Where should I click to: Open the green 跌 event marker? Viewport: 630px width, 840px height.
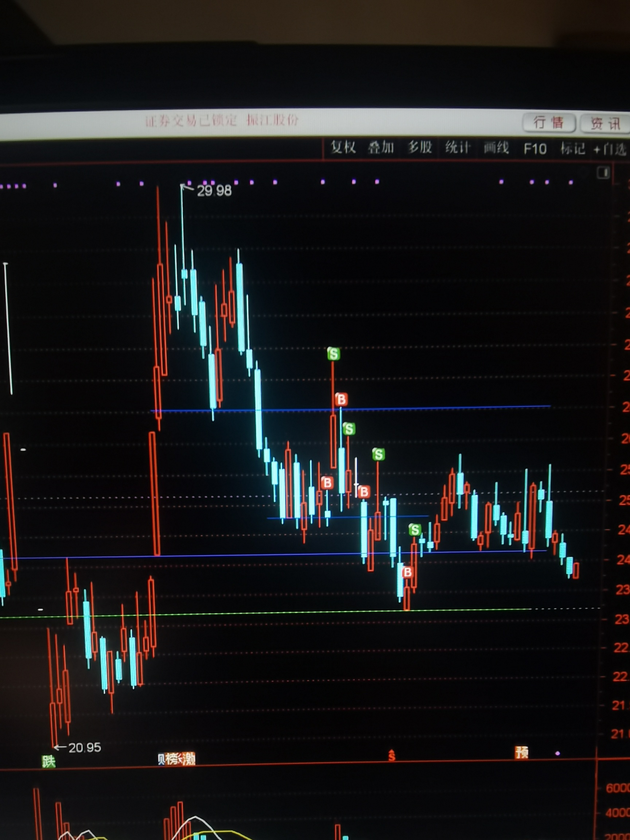pyautogui.click(x=48, y=761)
